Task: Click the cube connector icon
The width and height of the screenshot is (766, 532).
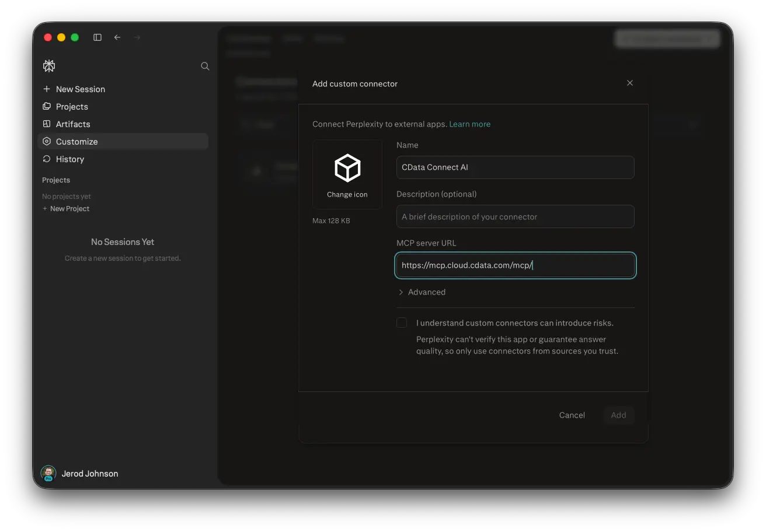Action: 347,168
